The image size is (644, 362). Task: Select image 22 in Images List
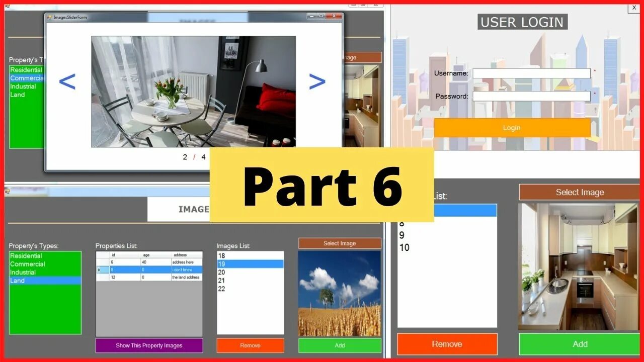[x=250, y=289]
